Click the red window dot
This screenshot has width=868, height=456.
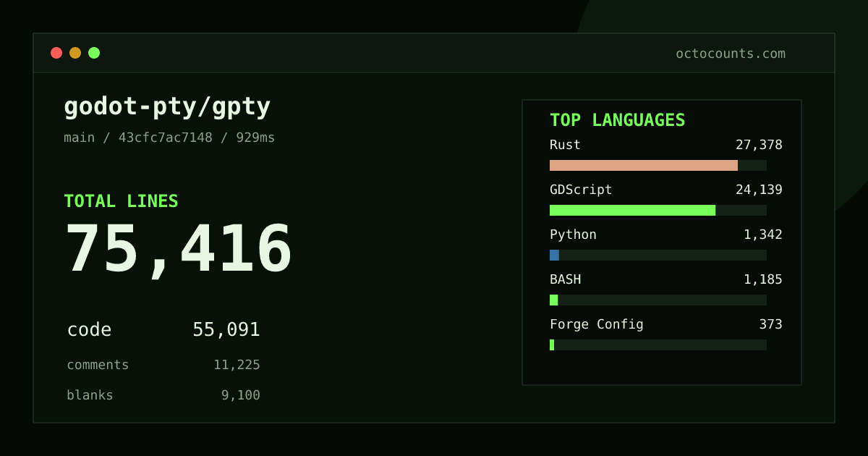pyautogui.click(x=56, y=53)
